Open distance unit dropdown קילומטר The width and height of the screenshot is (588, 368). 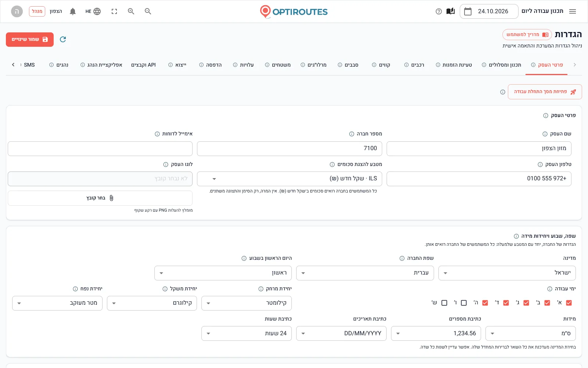pyautogui.click(x=247, y=303)
